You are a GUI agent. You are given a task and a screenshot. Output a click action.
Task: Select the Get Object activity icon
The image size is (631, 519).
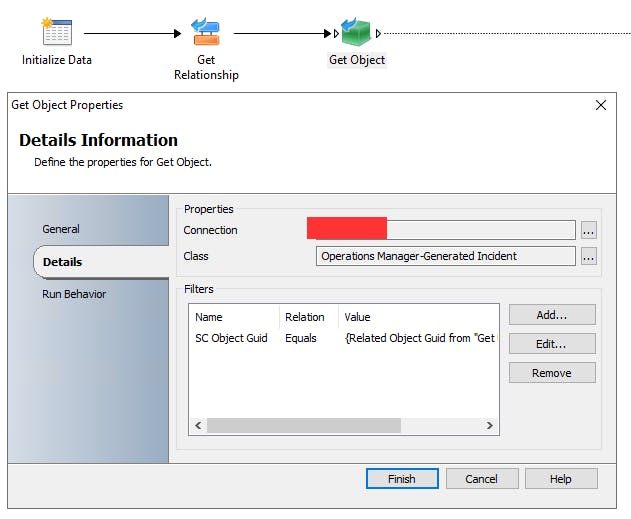pyautogui.click(x=356, y=32)
